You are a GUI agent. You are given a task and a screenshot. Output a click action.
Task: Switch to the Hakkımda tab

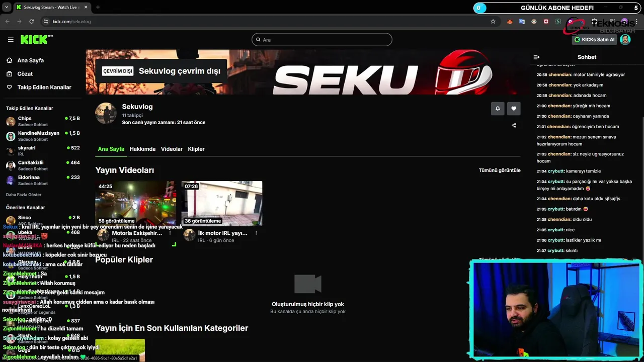[x=142, y=149]
